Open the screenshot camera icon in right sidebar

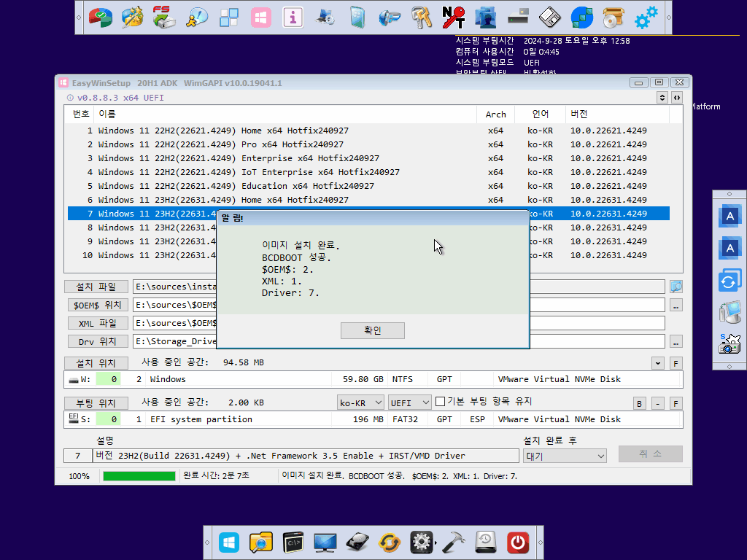pos(729,343)
